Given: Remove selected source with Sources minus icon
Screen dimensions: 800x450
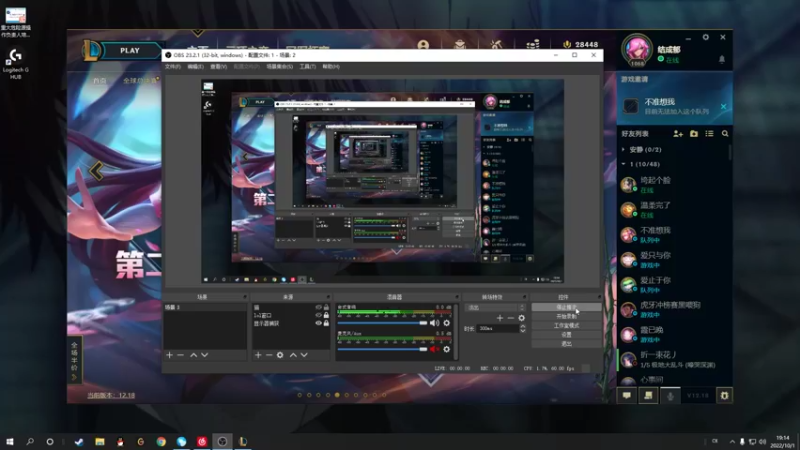Looking at the screenshot, I should (269, 355).
